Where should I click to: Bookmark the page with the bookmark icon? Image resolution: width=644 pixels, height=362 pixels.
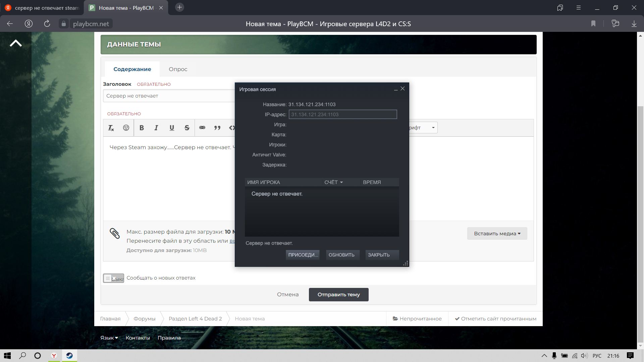click(x=593, y=23)
